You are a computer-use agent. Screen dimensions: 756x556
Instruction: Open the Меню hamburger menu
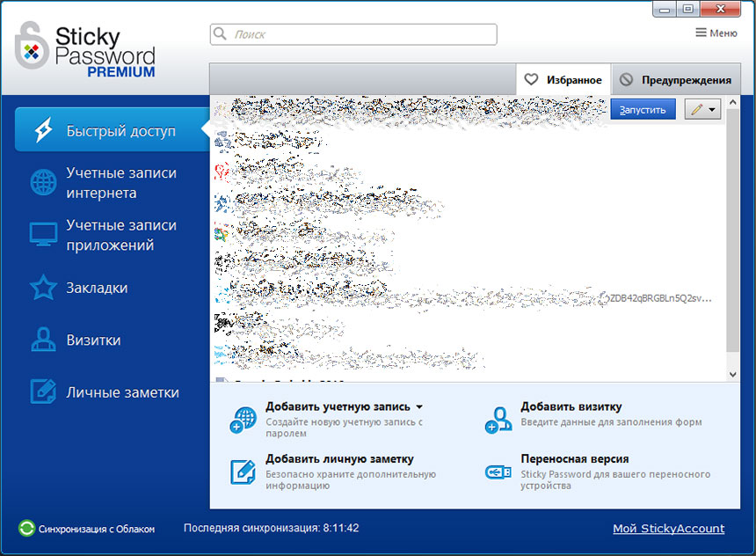coord(716,33)
